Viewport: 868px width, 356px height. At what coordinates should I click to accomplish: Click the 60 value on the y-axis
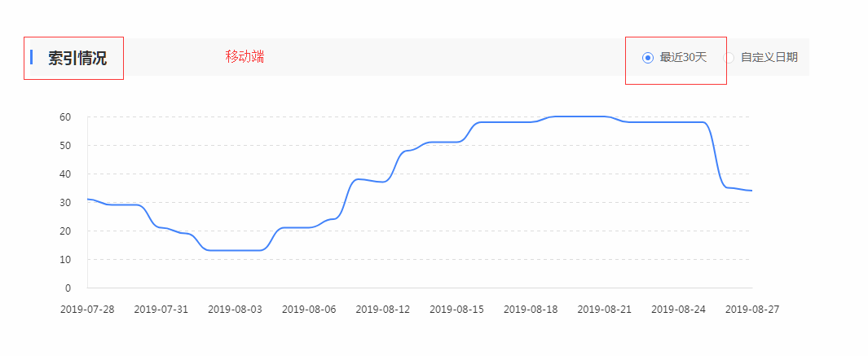click(x=65, y=117)
